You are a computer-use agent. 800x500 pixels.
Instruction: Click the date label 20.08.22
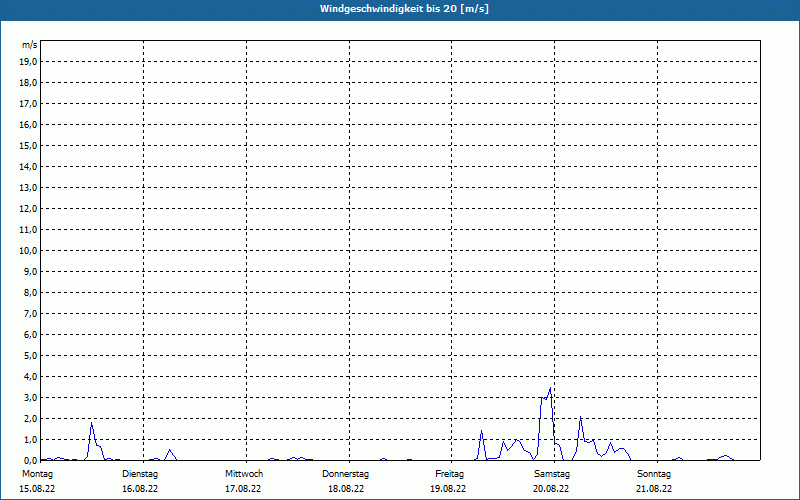551,489
